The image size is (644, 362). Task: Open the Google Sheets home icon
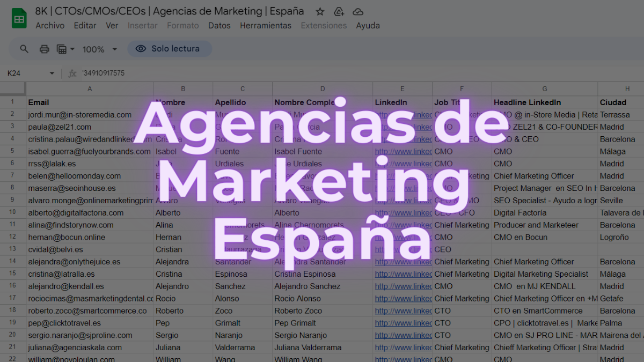[19, 19]
